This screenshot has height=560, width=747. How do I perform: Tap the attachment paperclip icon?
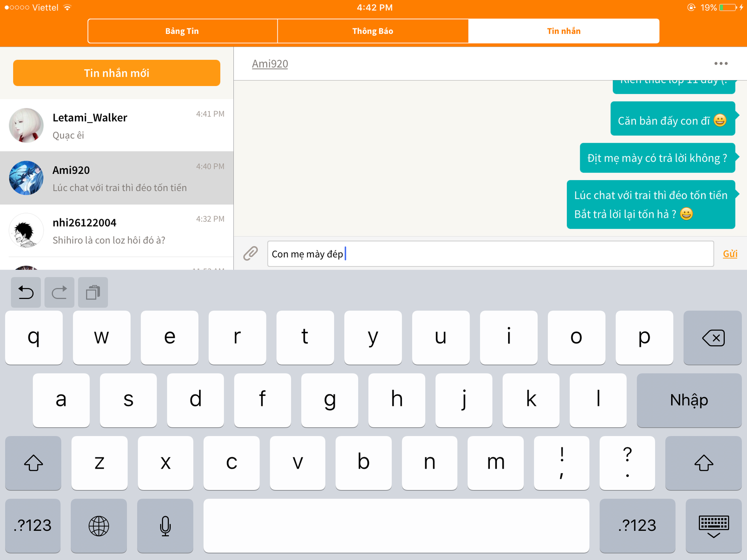pos(251,254)
